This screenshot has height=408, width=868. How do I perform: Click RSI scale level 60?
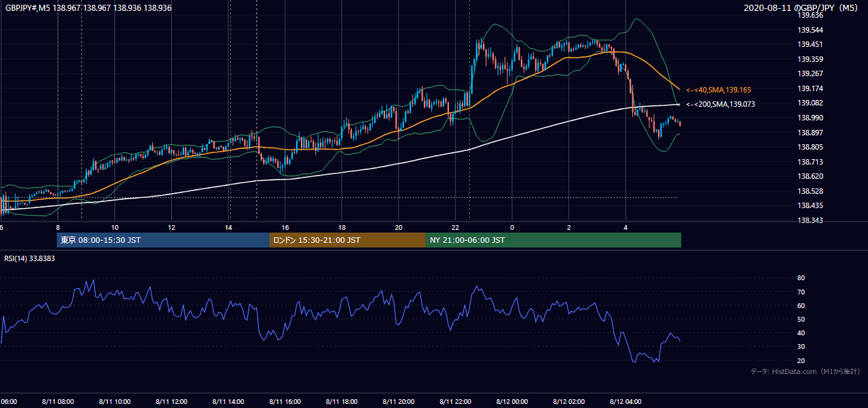801,305
